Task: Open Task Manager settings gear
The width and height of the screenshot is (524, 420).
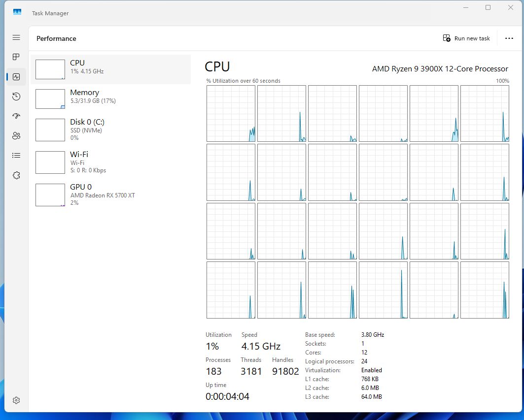Action: pyautogui.click(x=16, y=400)
